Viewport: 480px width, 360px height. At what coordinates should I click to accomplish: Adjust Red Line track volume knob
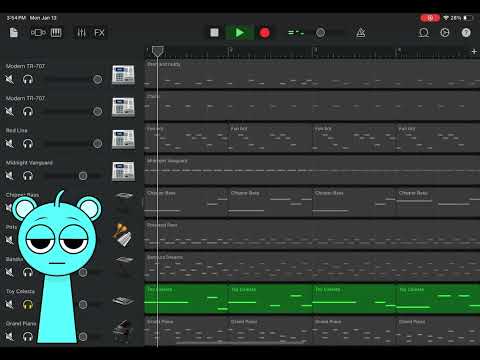coord(97,144)
